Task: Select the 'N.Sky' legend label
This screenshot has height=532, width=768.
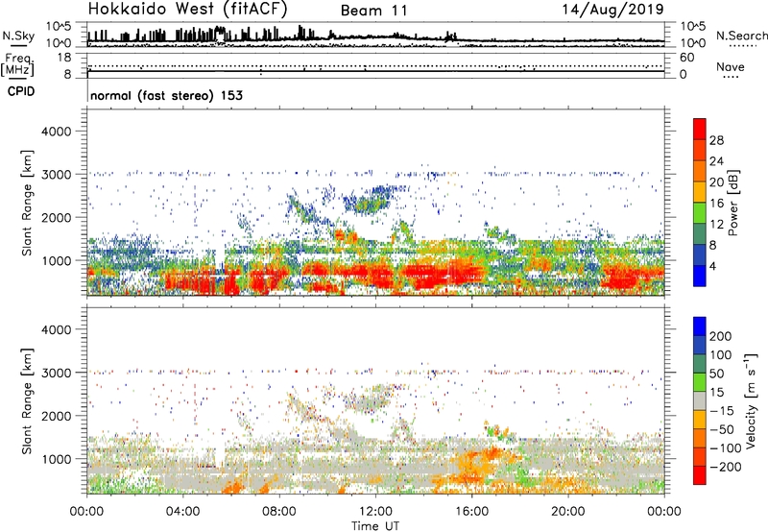Action: click(18, 36)
